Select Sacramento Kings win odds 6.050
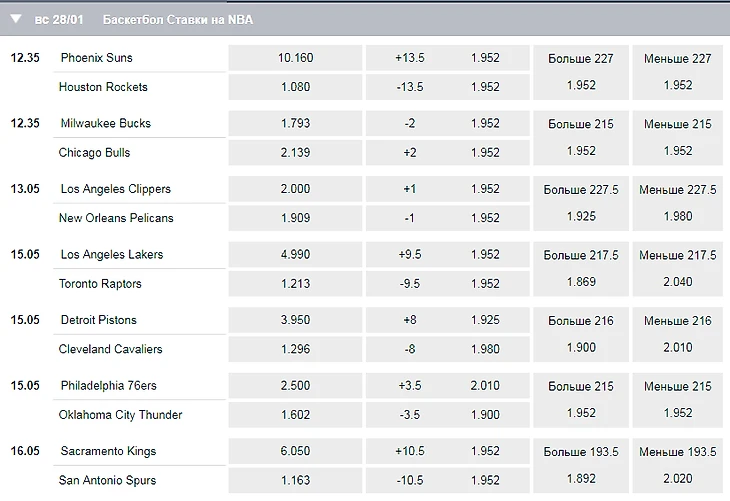Screen dimensions: 730x501 click(x=295, y=451)
